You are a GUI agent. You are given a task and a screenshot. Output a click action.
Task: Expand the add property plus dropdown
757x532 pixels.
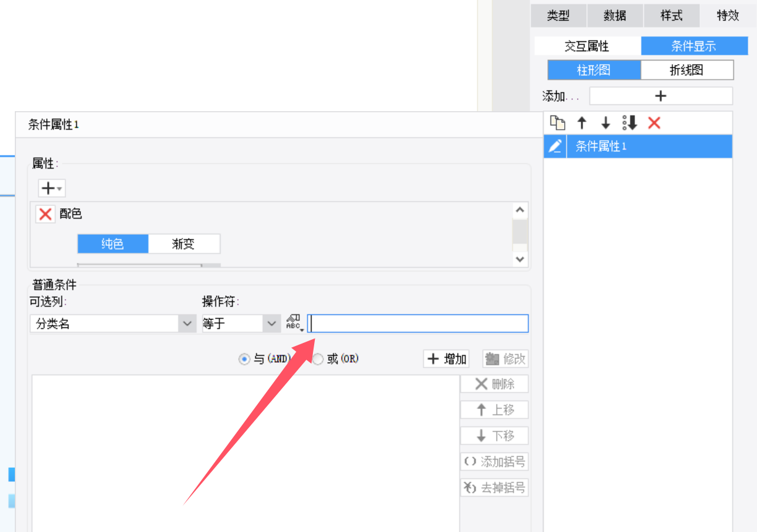coord(51,188)
